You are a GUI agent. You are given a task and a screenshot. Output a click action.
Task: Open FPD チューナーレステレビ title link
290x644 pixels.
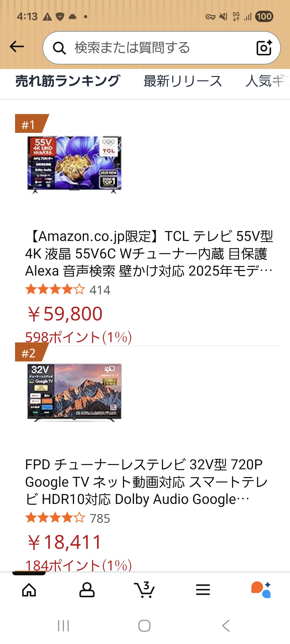click(x=147, y=482)
